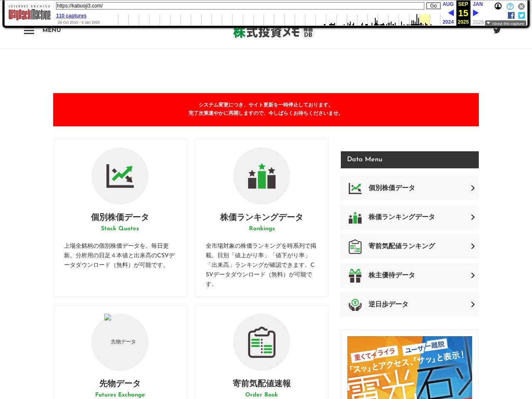Click the 株価ランキングデータ podium circle icon
Image resolution: width=532 pixels, height=399 pixels.
[261, 176]
